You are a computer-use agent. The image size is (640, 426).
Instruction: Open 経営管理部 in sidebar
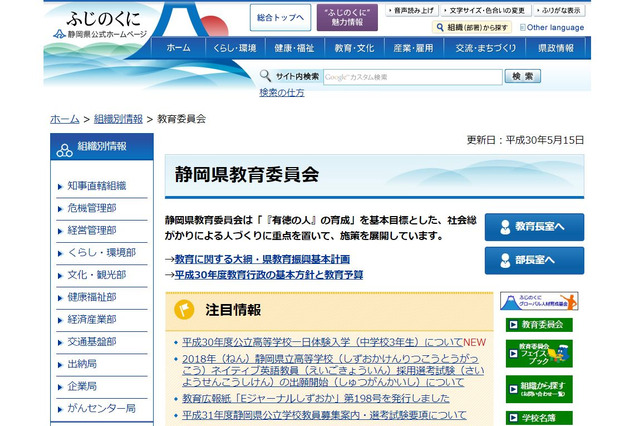pyautogui.click(x=92, y=231)
